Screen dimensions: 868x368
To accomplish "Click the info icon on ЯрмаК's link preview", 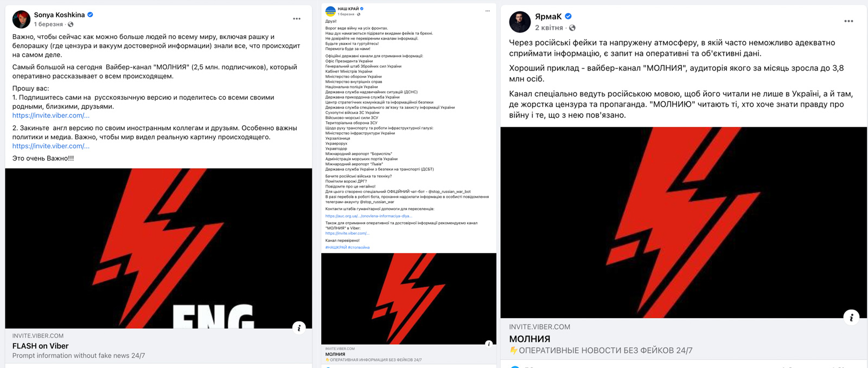I will coord(851,318).
